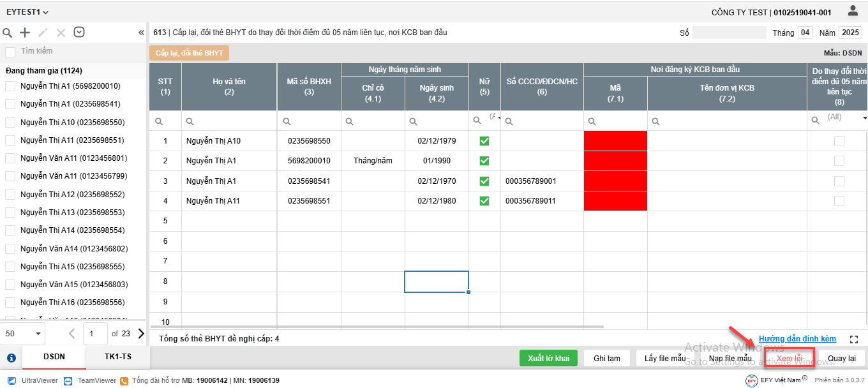
Task: Open the page size dropdown showing 50
Action: click(x=23, y=333)
